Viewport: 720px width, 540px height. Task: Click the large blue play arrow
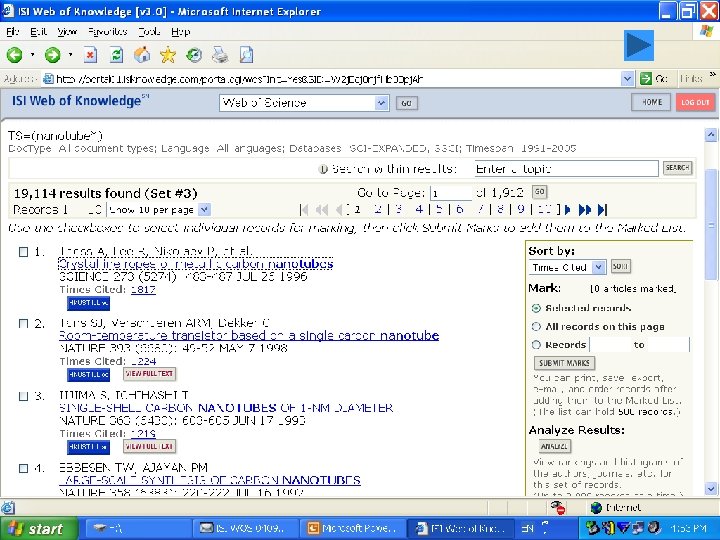coord(639,45)
